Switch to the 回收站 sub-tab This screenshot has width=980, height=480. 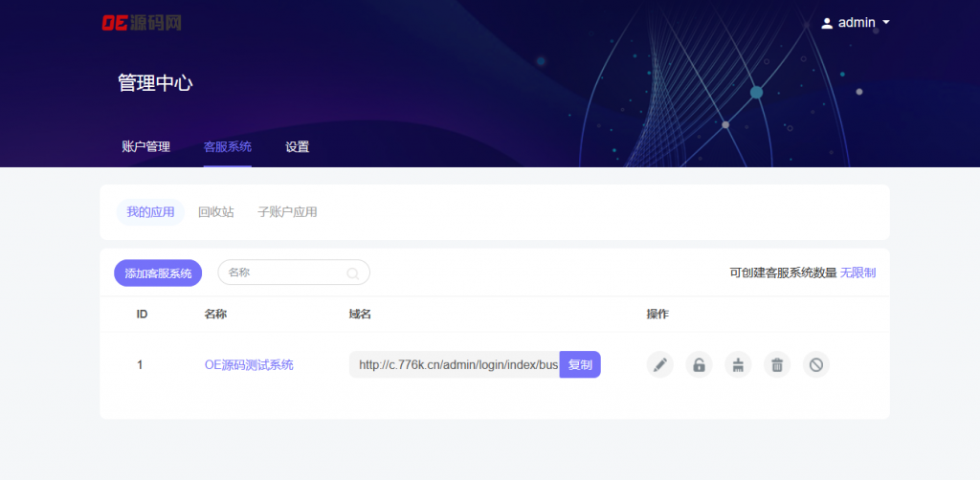(216, 212)
